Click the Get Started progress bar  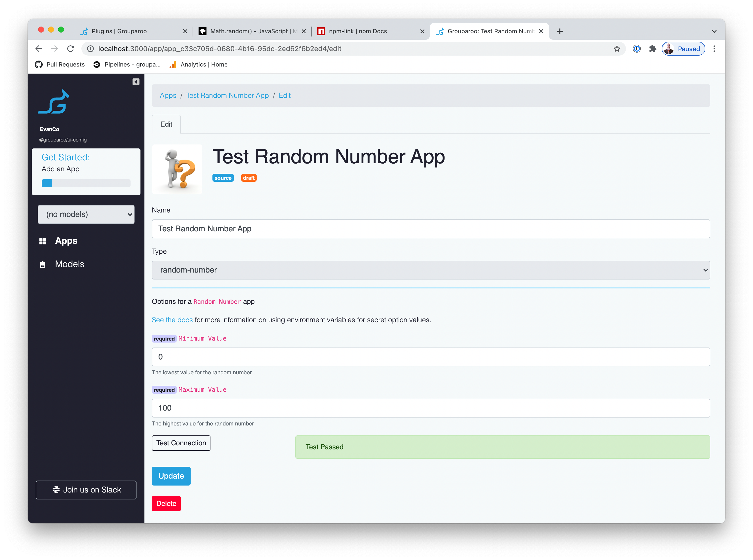[x=86, y=183]
